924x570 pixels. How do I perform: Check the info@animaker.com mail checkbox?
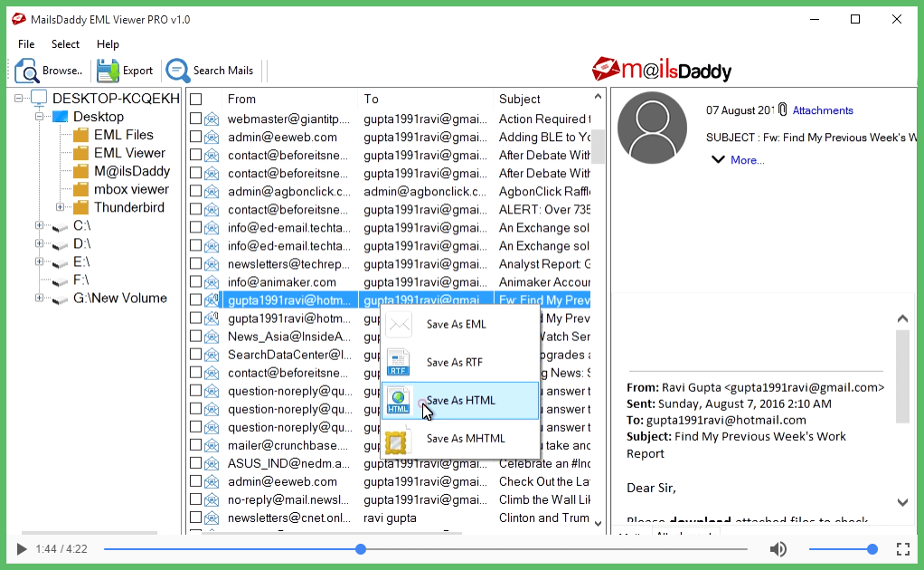pos(195,281)
